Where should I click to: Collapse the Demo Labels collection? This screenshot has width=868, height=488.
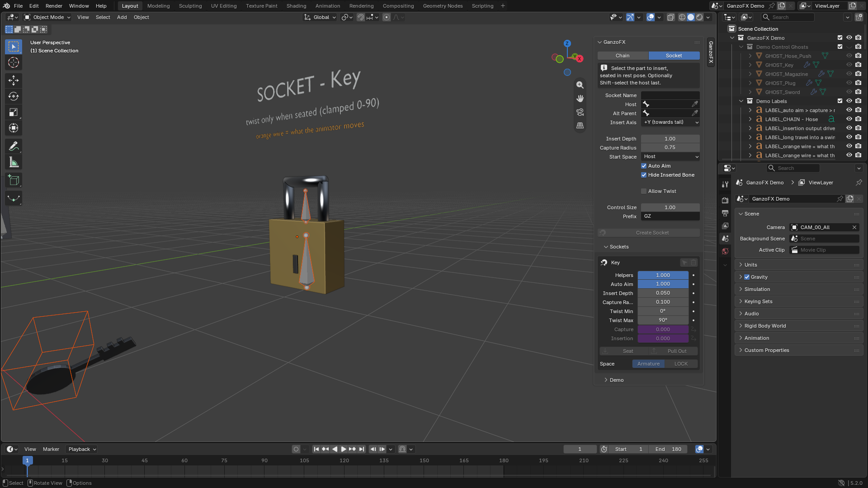click(x=741, y=101)
